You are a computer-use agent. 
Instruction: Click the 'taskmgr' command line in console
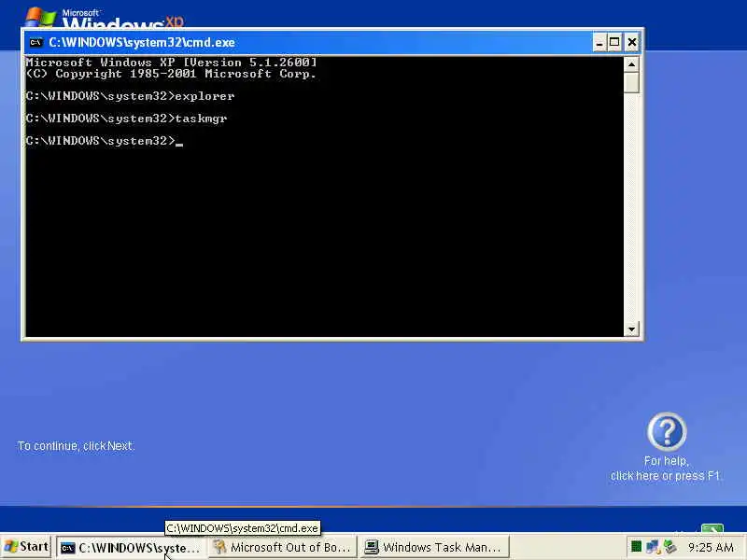126,119
